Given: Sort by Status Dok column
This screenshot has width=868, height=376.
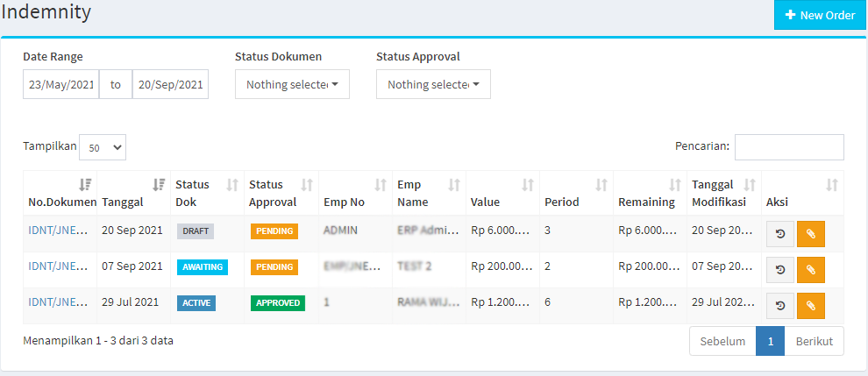Looking at the screenshot, I should 207,194.
